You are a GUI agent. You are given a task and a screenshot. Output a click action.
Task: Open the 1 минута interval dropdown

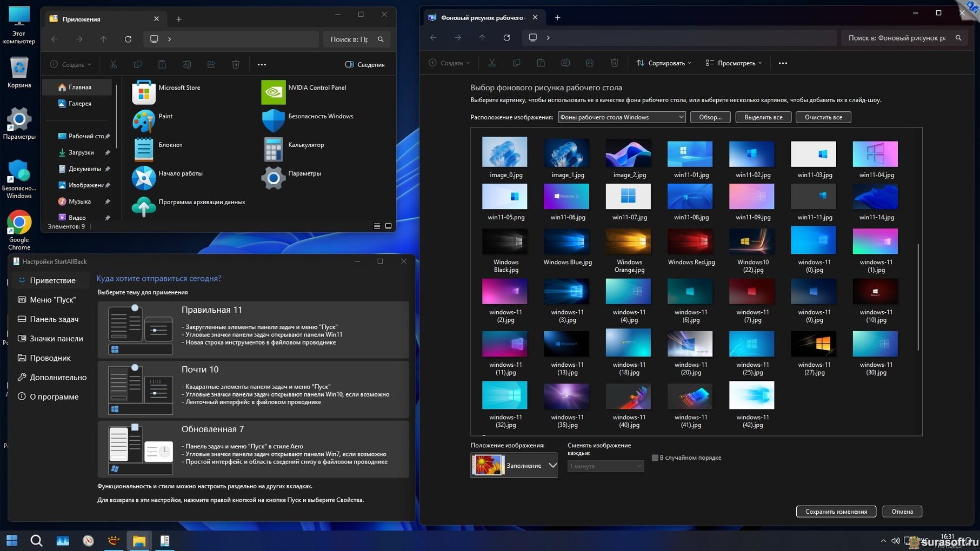click(605, 466)
